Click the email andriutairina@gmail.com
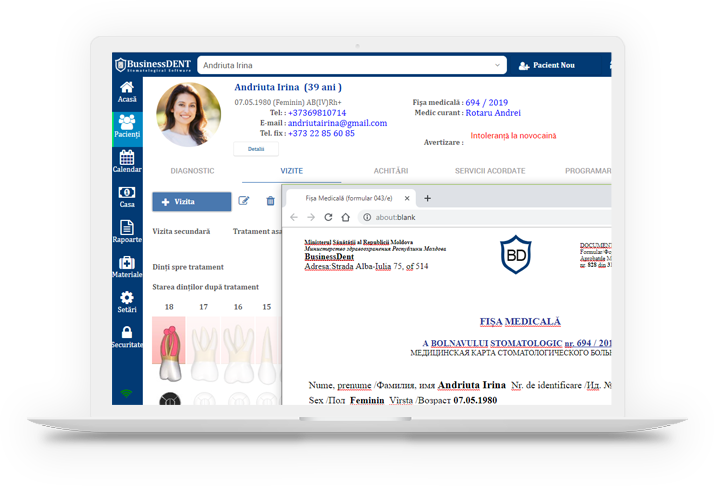The height and width of the screenshot is (486, 714). coord(337,123)
